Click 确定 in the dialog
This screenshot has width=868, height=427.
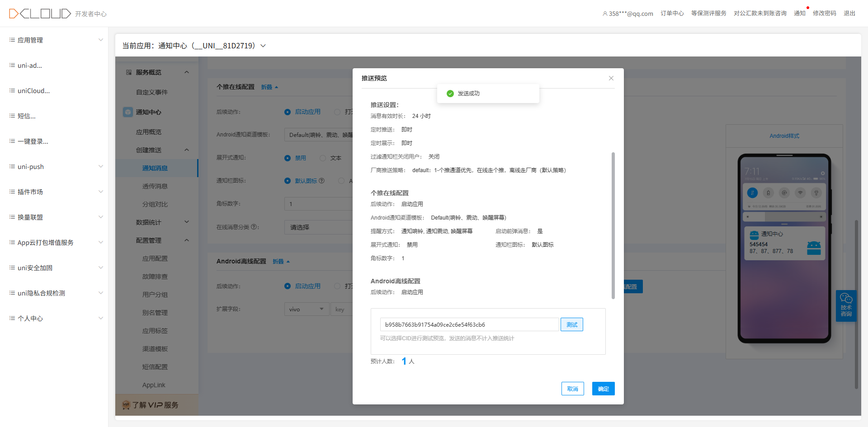[604, 389]
